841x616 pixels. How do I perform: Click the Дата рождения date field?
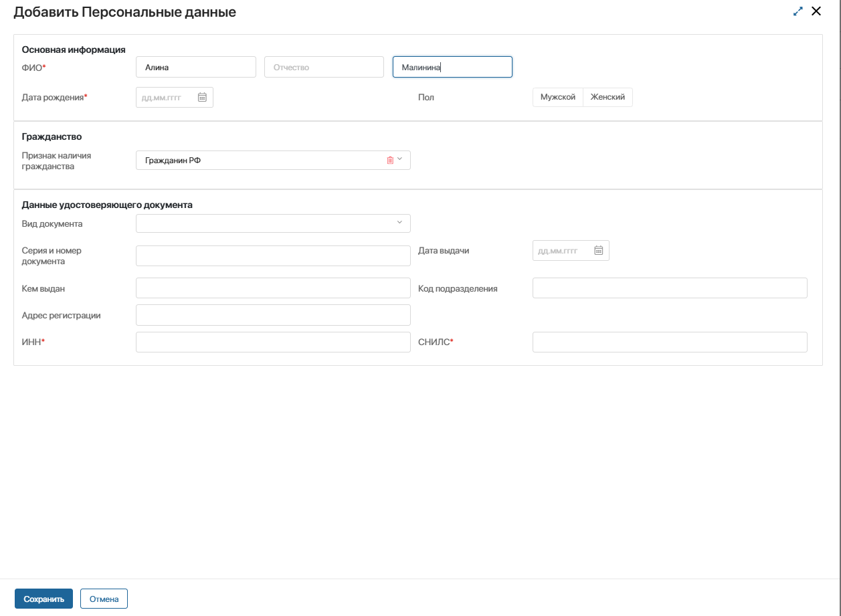[x=167, y=97]
